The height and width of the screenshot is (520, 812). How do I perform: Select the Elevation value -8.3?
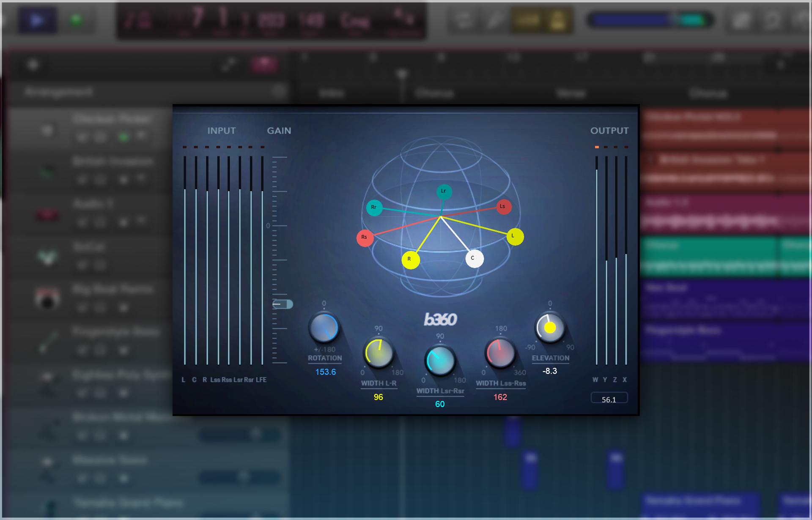pyautogui.click(x=550, y=371)
